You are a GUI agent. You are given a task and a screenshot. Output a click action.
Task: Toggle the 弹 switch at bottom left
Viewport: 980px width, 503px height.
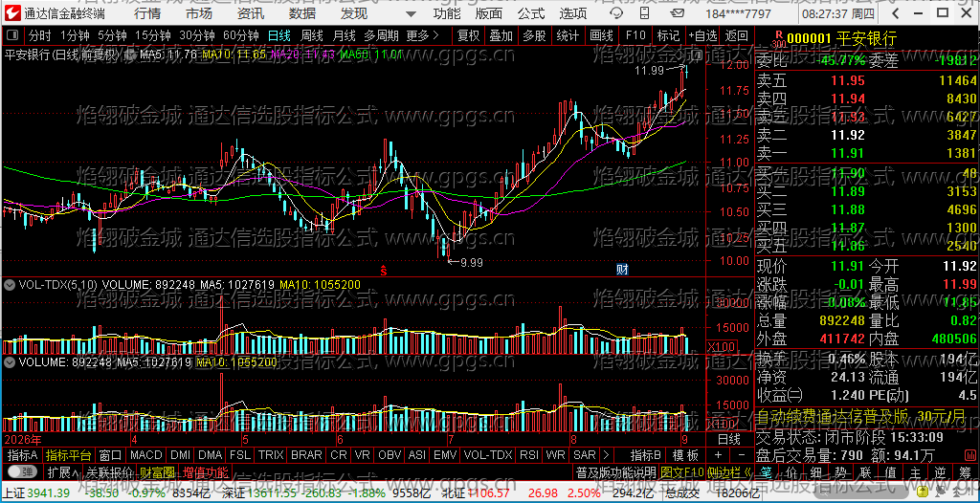tap(22, 471)
